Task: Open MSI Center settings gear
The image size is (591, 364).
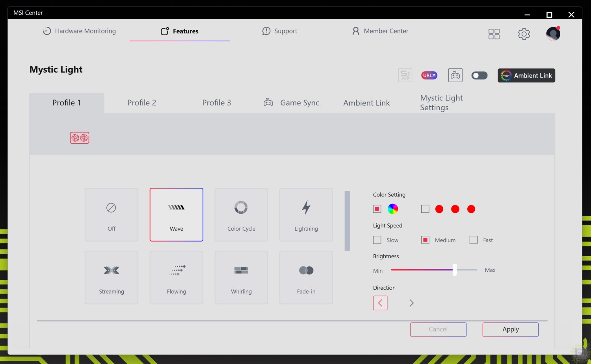Action: coord(524,34)
